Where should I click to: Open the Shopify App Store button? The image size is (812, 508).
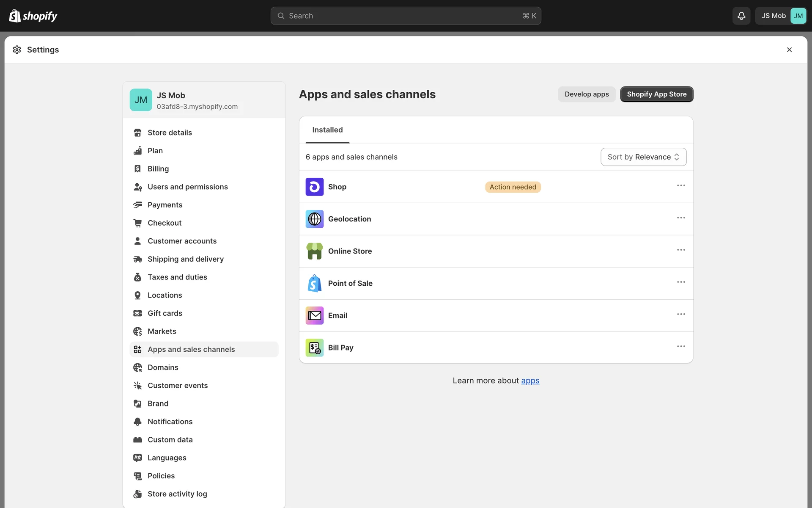[656, 94]
